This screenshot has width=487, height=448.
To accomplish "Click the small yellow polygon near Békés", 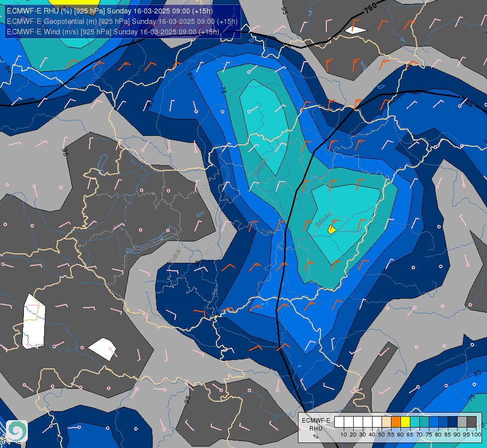I will pyautogui.click(x=332, y=230).
